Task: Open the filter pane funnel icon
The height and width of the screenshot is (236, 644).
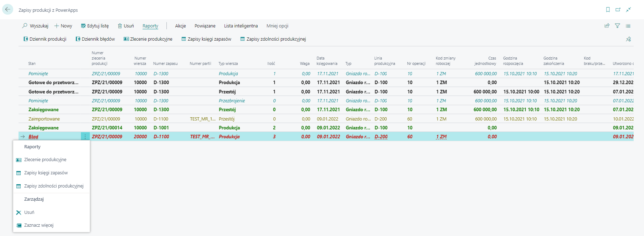Action: click(617, 26)
